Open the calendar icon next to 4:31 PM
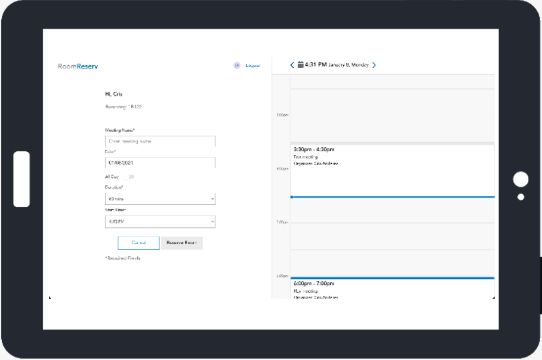 pos(301,64)
